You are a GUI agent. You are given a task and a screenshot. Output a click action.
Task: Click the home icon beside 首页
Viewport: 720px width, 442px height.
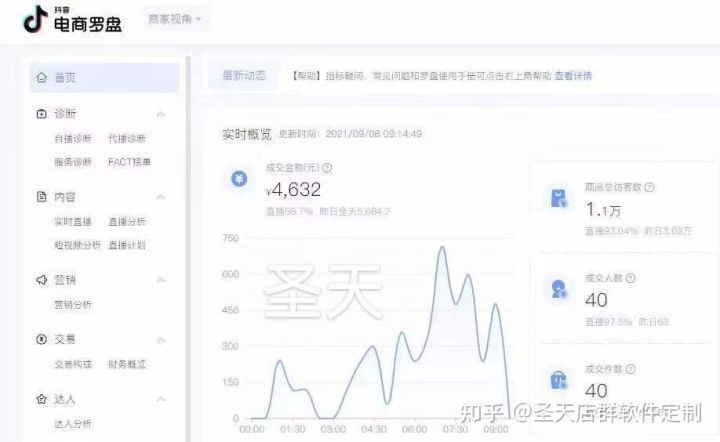41,77
